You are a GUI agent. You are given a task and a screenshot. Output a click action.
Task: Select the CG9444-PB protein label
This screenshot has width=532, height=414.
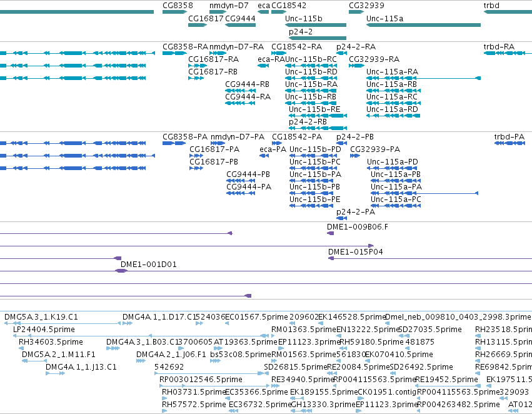[x=248, y=174]
